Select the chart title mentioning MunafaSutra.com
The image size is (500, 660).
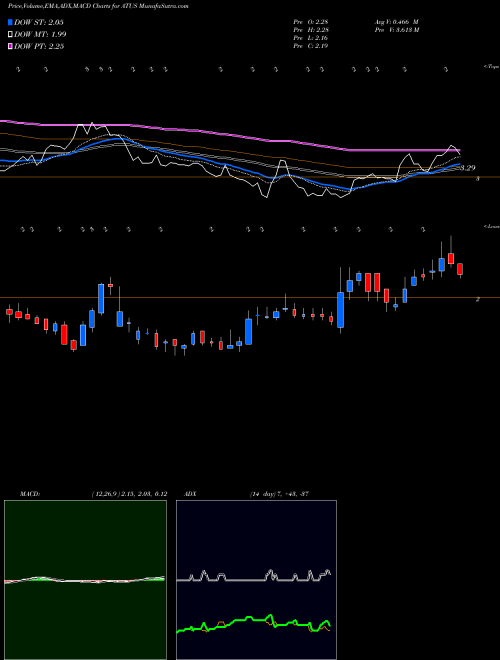(x=98, y=6)
